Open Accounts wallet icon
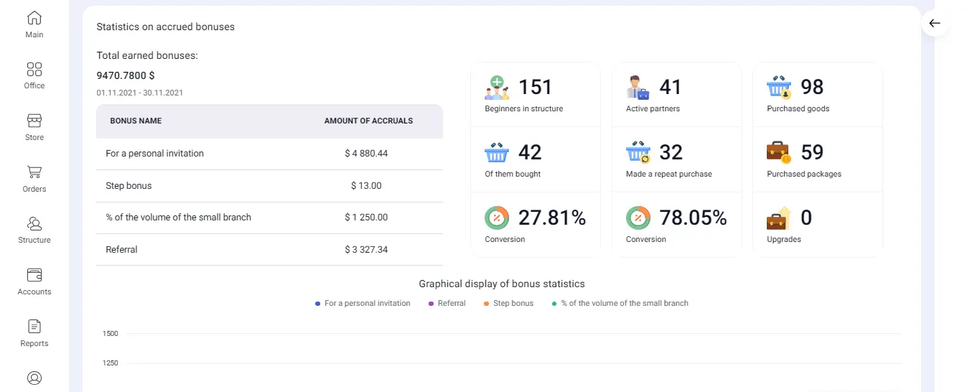Viewport: 980px width, 392px height. (34, 275)
